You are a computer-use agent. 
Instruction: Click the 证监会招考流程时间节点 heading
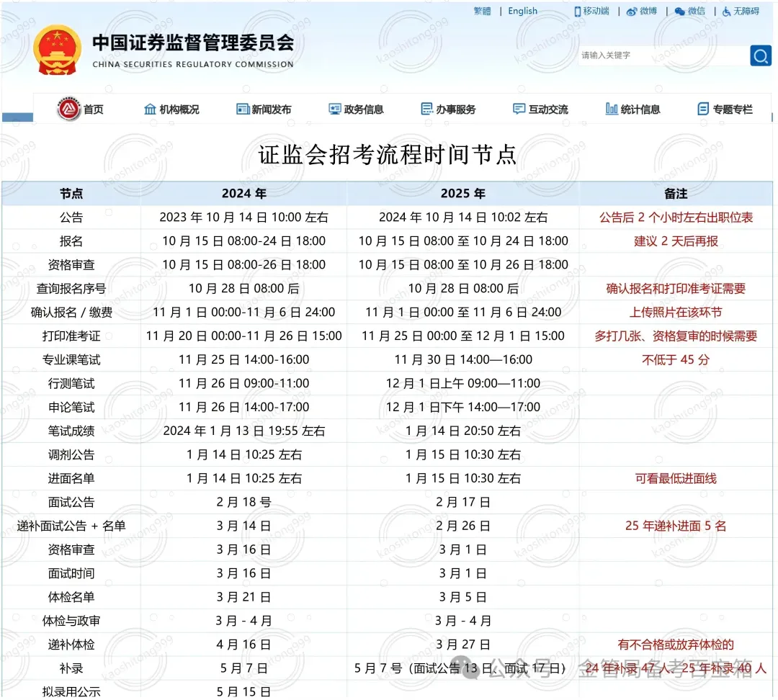pos(388,154)
